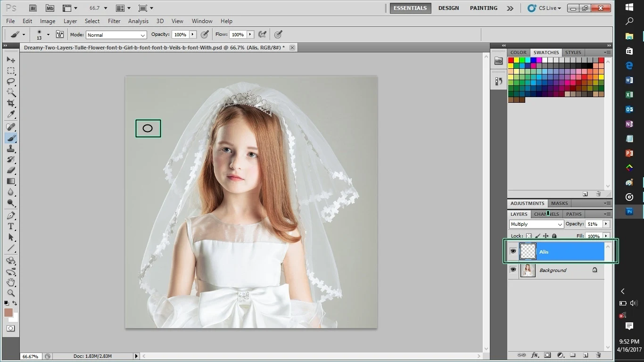
Task: Open the Arrange Documents dropdown
Action: (123, 8)
